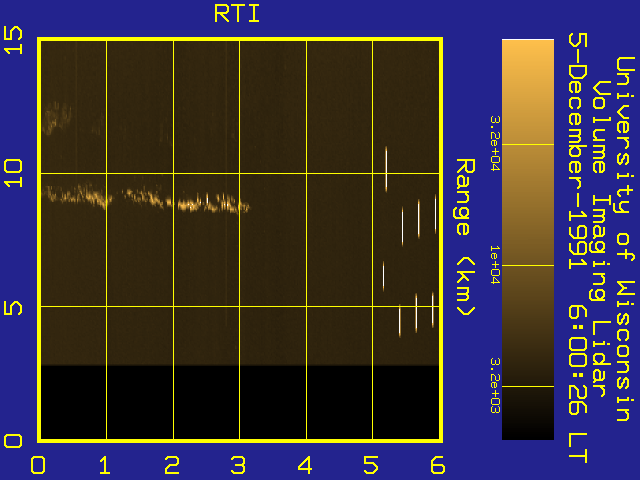Click the '6:00:26 LT' time text

click(578, 384)
